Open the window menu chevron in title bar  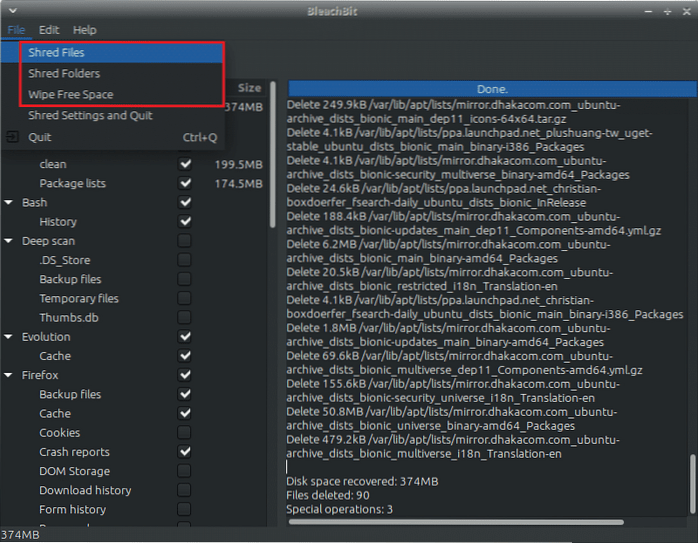pyautogui.click(x=13, y=10)
